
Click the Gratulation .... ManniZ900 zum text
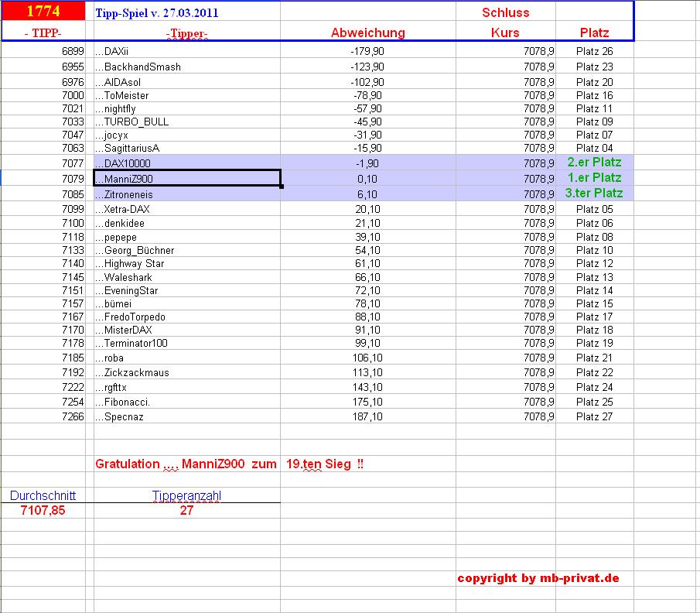pos(186,464)
